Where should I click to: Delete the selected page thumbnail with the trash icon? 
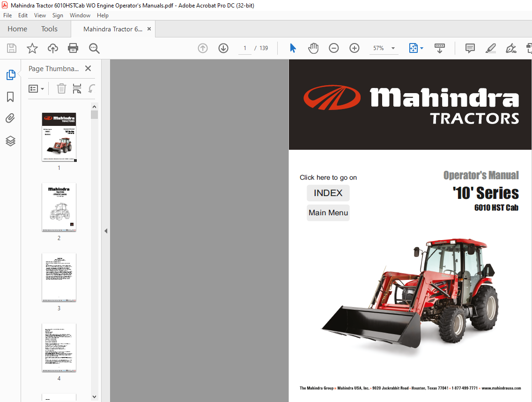pyautogui.click(x=61, y=88)
